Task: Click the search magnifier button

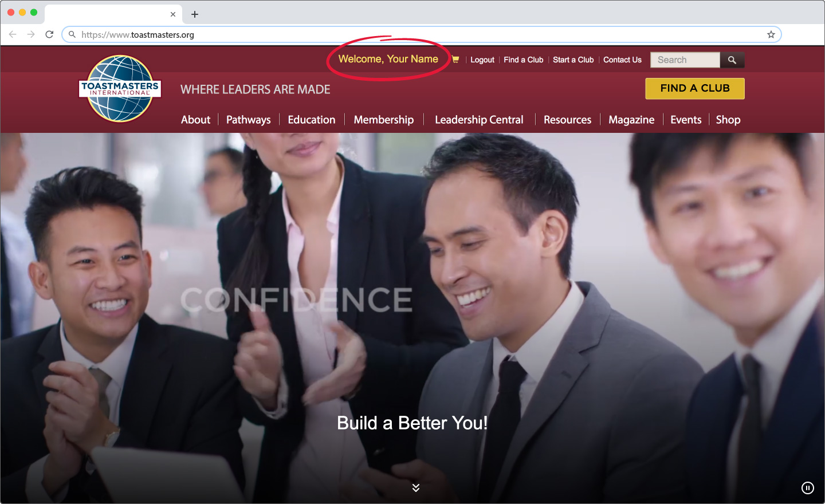Action: click(732, 60)
